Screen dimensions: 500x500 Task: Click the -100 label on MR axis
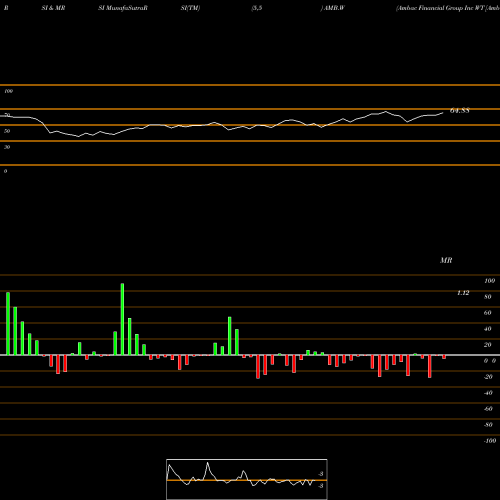(x=490, y=441)
